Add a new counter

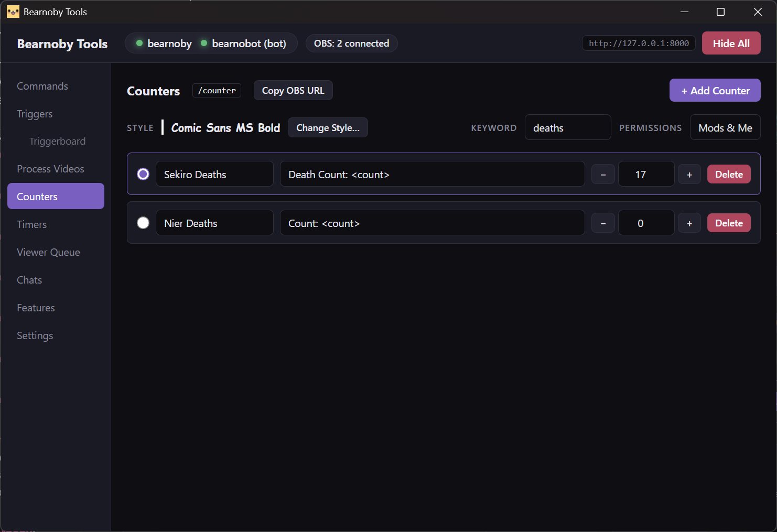coord(715,90)
